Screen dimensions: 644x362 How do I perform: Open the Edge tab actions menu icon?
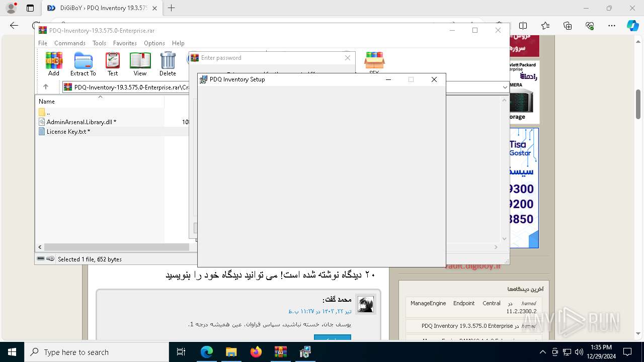tap(30, 8)
